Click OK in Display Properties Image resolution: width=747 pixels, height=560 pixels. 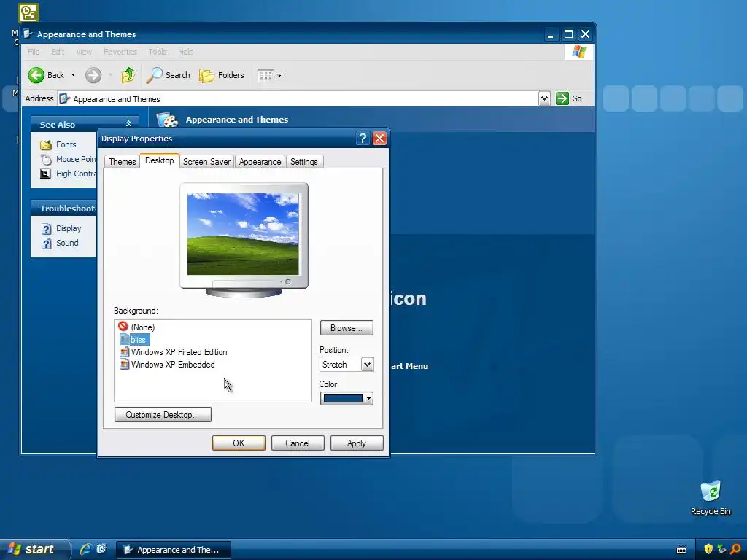pos(239,443)
